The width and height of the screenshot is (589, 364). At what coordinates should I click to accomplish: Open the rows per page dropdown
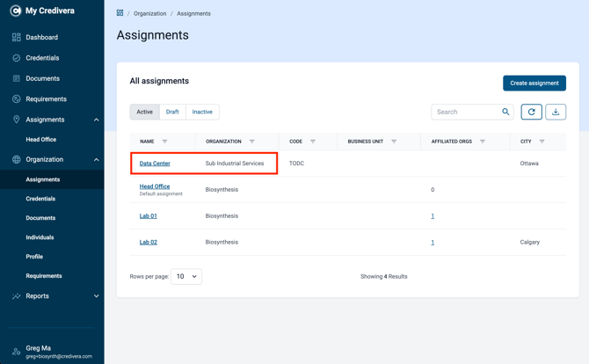click(x=186, y=276)
